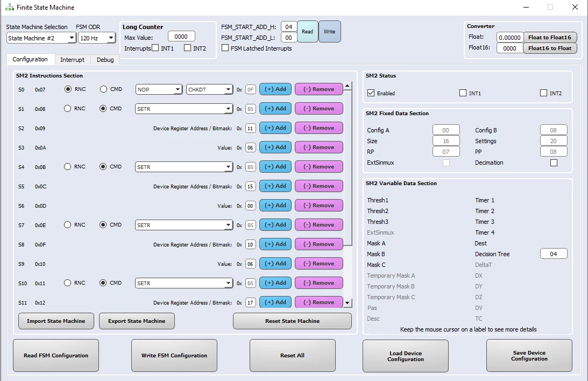The image size is (588, 381).
Task: Click the cyan Read start address button
Action: pos(308,32)
